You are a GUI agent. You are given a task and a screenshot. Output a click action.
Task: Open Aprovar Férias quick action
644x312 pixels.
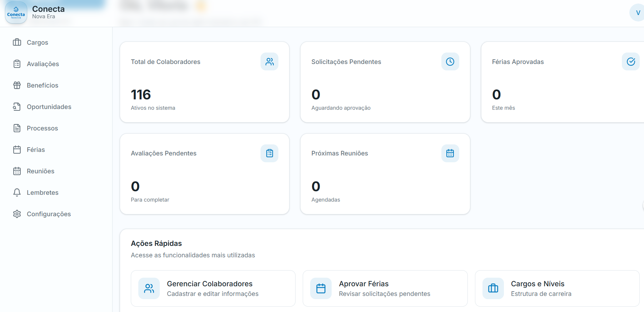(x=385, y=288)
